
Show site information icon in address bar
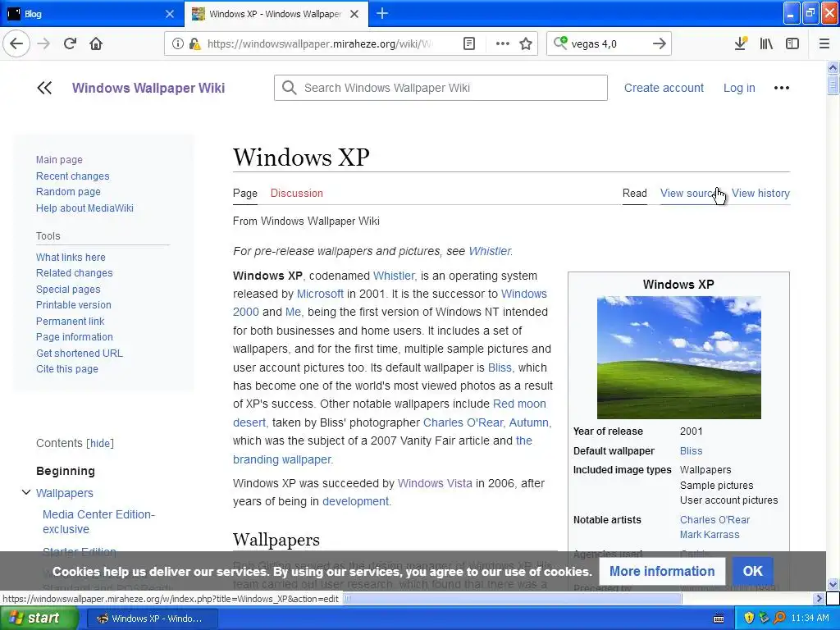coord(177,43)
